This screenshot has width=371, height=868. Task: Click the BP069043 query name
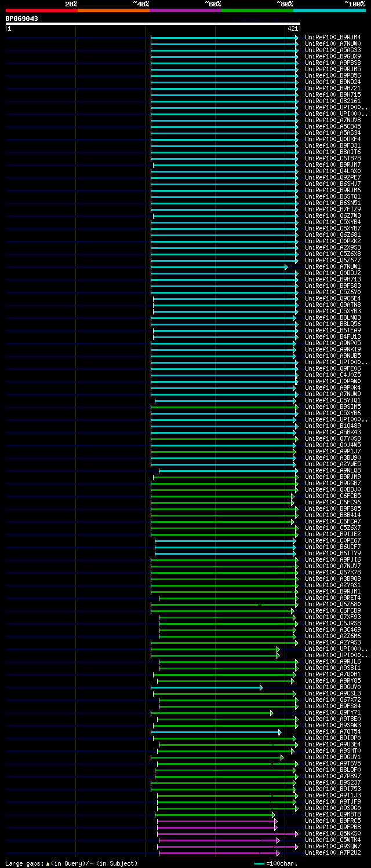pyautogui.click(x=22, y=19)
